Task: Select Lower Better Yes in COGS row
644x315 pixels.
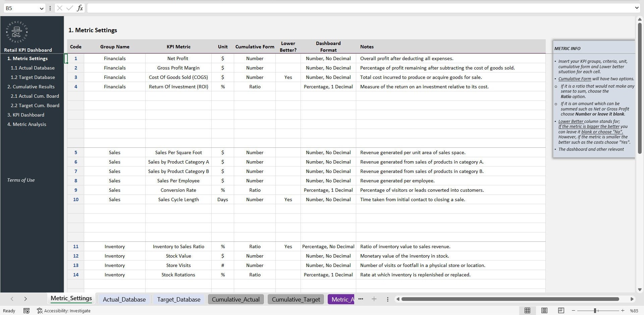Action: tap(288, 77)
